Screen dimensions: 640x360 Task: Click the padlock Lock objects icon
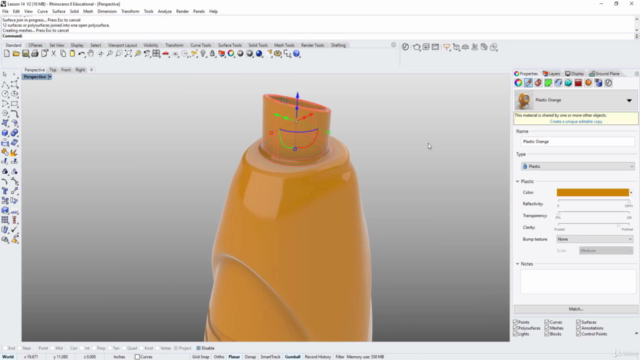[212, 53]
